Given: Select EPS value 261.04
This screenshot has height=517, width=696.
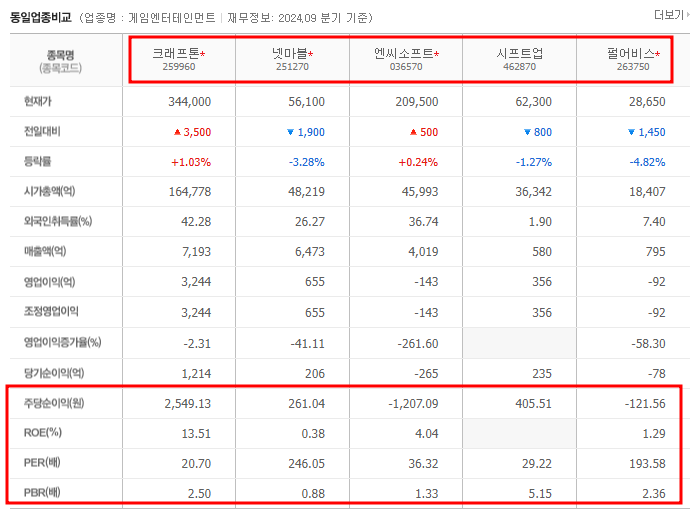Looking at the screenshot, I should click(306, 404).
